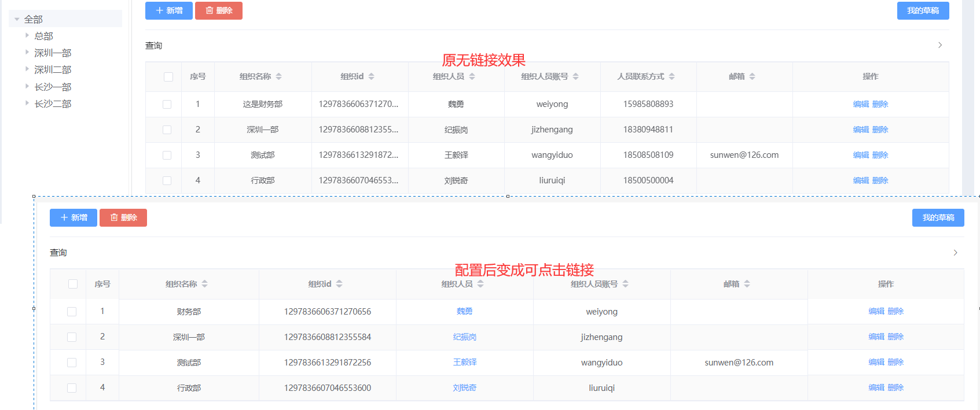Select checkbox of 测试部 row in lower table

[72, 363]
